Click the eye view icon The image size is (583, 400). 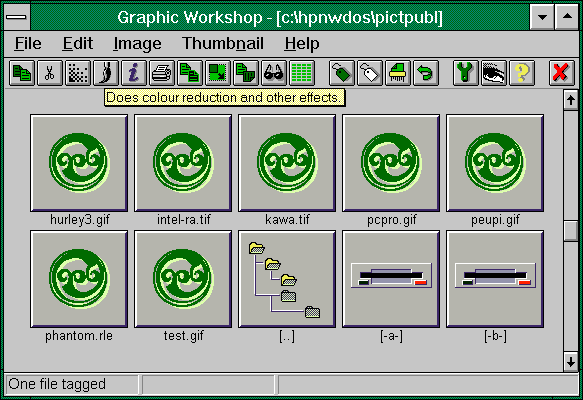coord(493,73)
